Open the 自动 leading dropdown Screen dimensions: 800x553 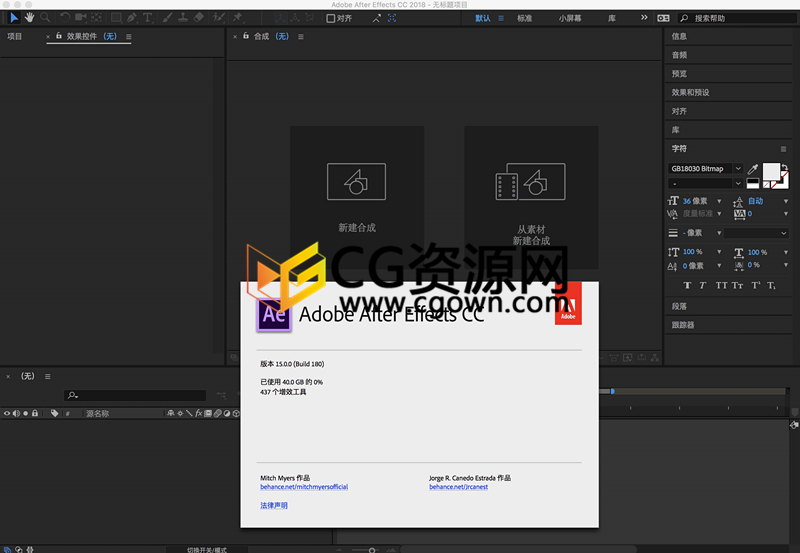pyautogui.click(x=786, y=201)
